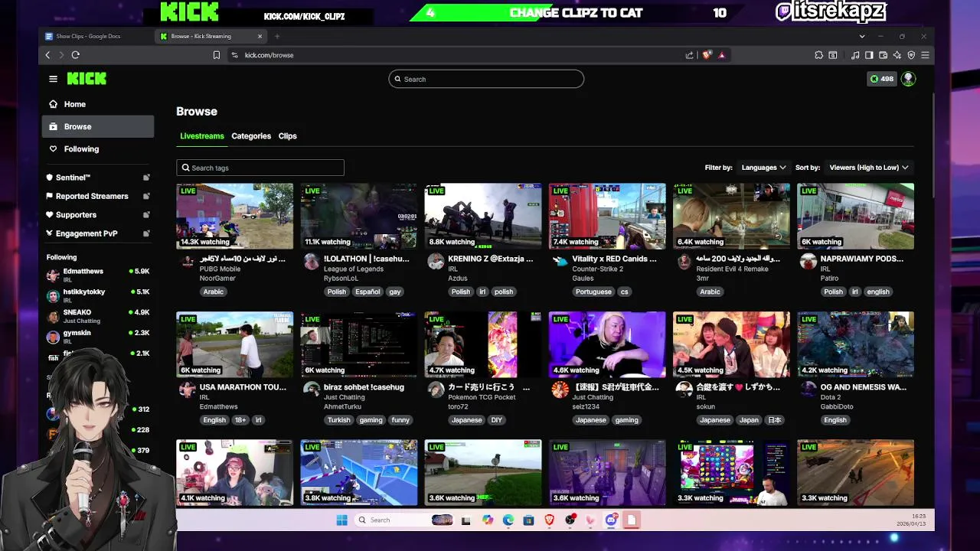Open the Languages filter dropdown
Screen dimensions: 980x551
[763, 168]
